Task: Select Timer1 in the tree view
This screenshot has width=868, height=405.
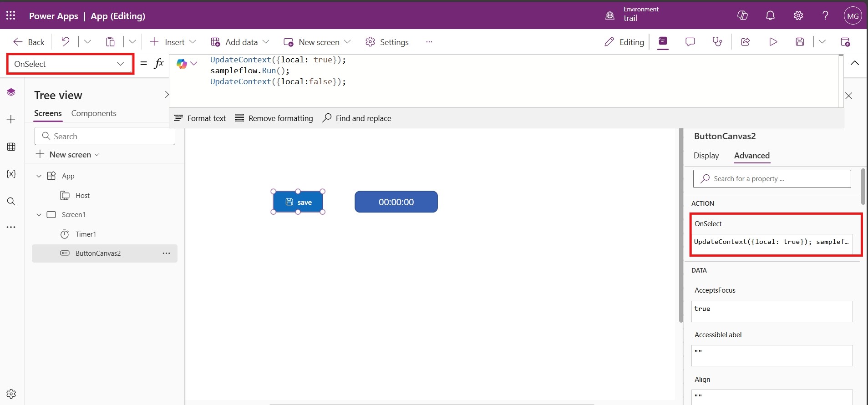Action: click(86, 234)
